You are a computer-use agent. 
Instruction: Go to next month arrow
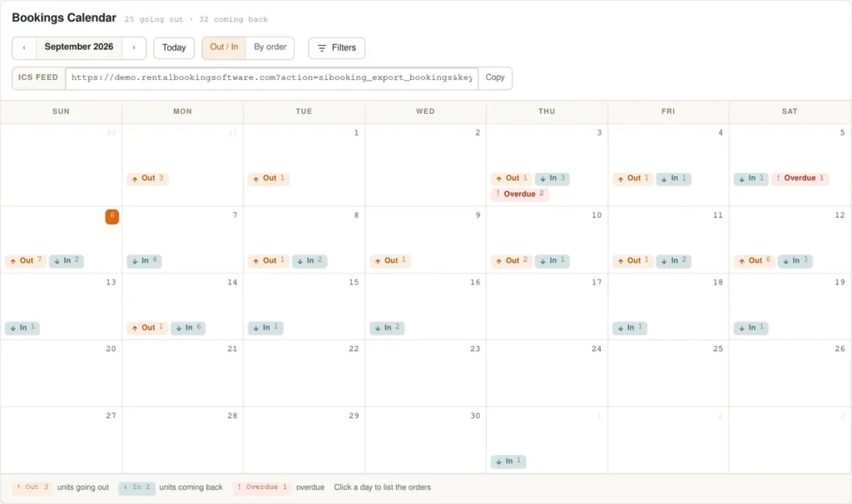point(134,47)
